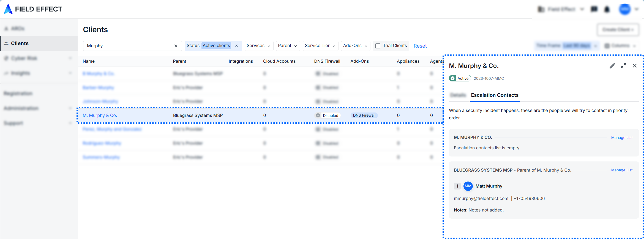Edit M. Murphy & Co. with pencil icon
Screen dimensions: 644x239
pyautogui.click(x=612, y=66)
